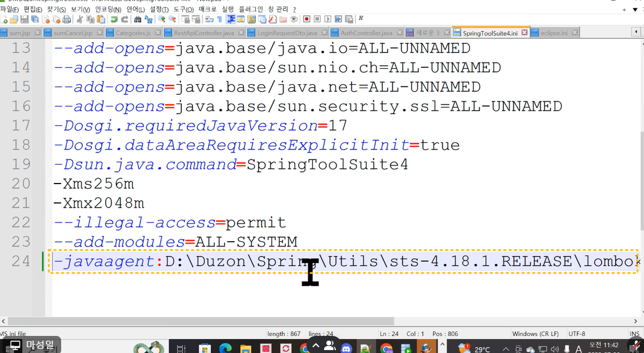Click the Windows (CR LF) status entry

point(535,334)
